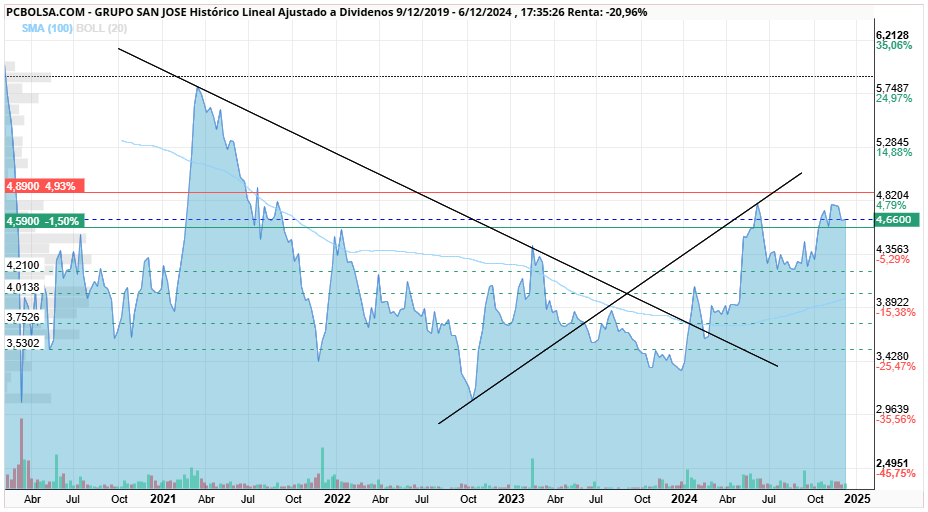The image size is (928, 512).
Task: Click the 3,4280 price axis label
Action: tap(892, 356)
